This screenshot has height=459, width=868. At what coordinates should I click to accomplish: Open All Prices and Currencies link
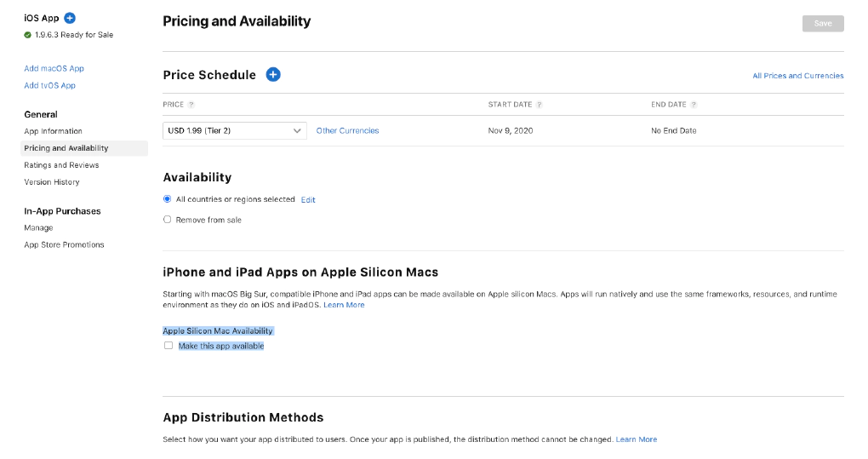pyautogui.click(x=798, y=76)
